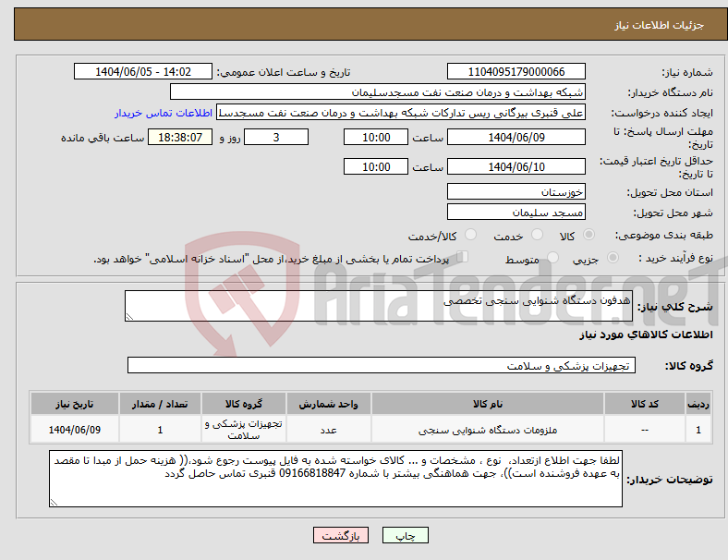Screen dimensions: 728x560
Task: Click the ردیف column header
Action: click(x=698, y=404)
